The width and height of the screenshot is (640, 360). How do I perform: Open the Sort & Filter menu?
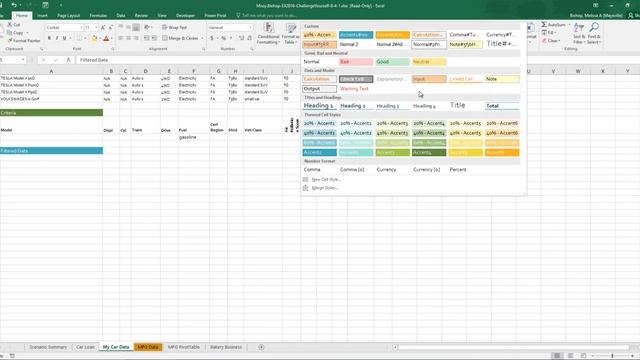click(579, 33)
